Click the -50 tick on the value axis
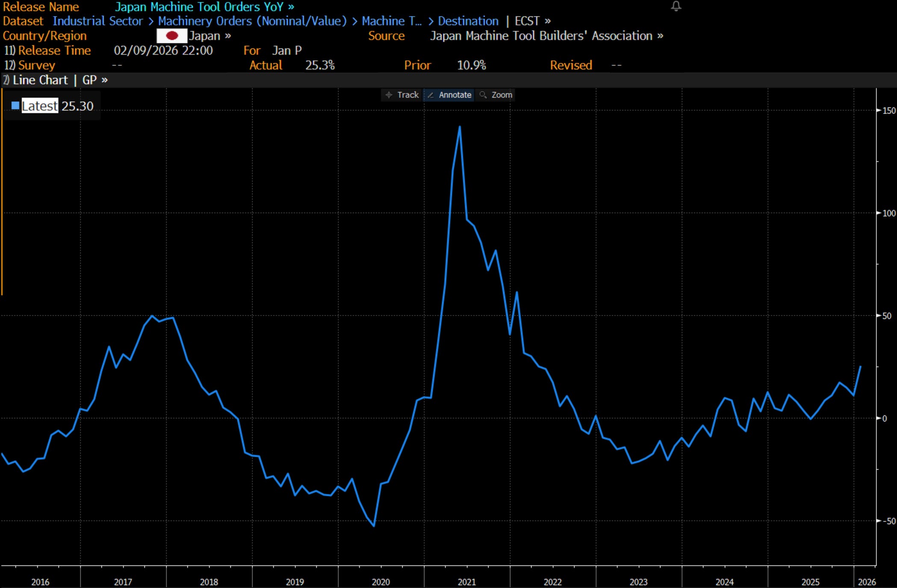Viewport: 897px width, 588px height. (x=888, y=521)
